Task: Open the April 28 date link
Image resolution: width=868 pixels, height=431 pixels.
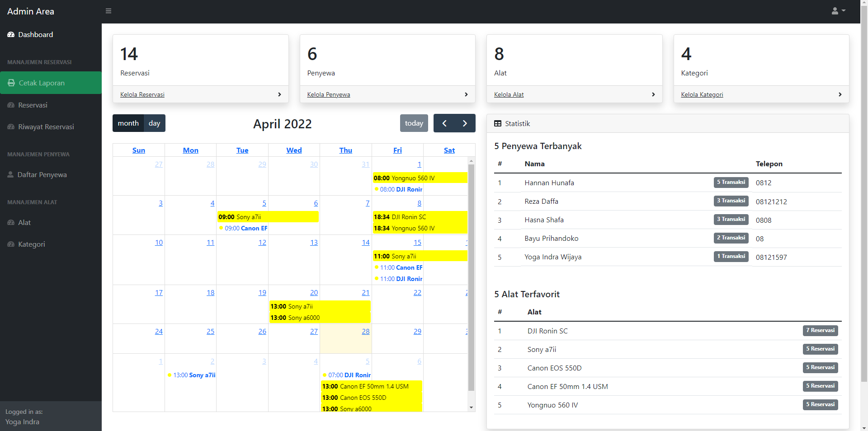Action: [366, 332]
